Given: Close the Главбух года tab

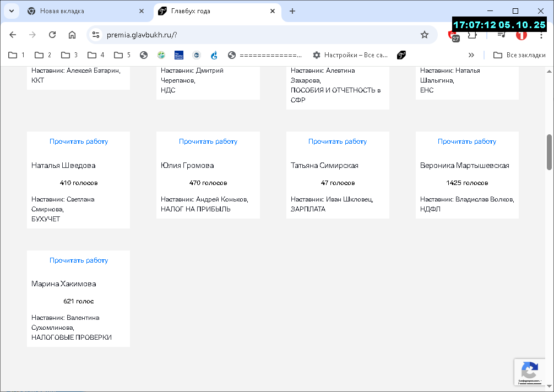Looking at the screenshot, I should 273,11.
